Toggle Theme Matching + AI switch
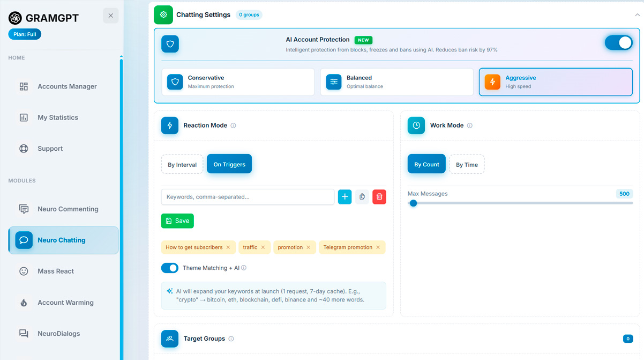Image resolution: width=644 pixels, height=360 pixels. tap(170, 268)
